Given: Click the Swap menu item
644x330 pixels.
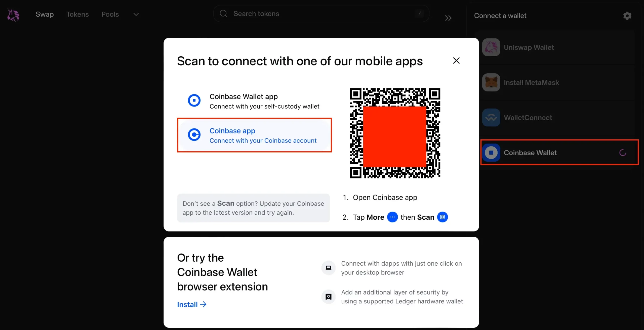Looking at the screenshot, I should (x=45, y=14).
